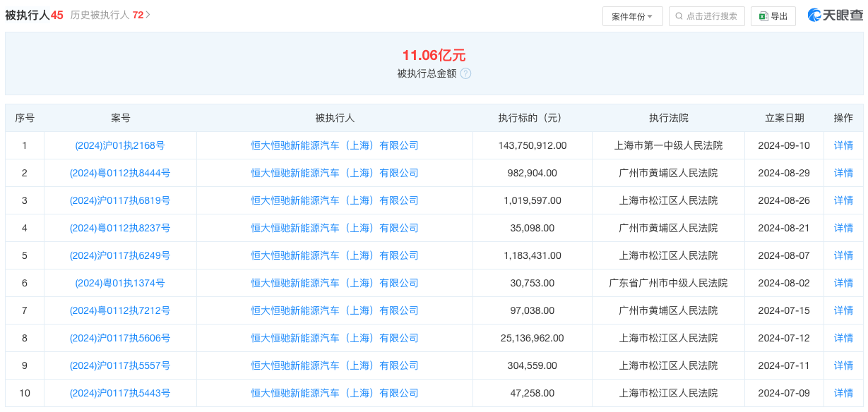Click the help icon beside 被执行总金额
Screen dimensions: 868x412
pos(465,73)
